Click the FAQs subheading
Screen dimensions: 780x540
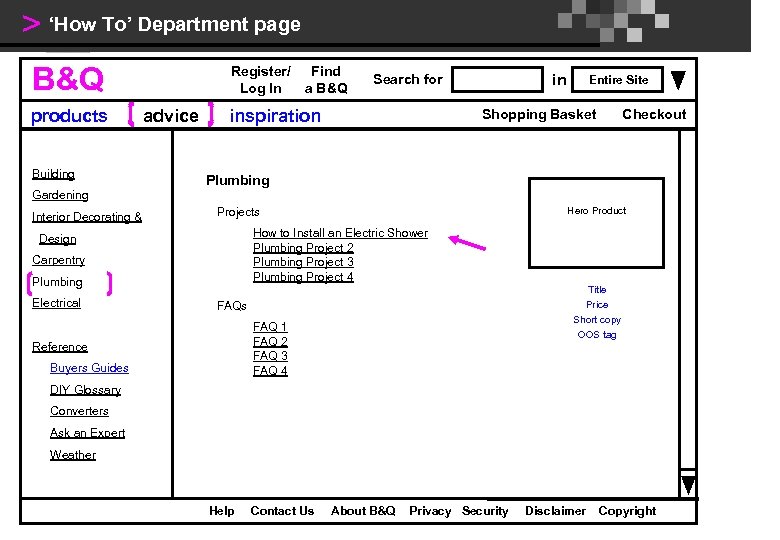(x=231, y=306)
